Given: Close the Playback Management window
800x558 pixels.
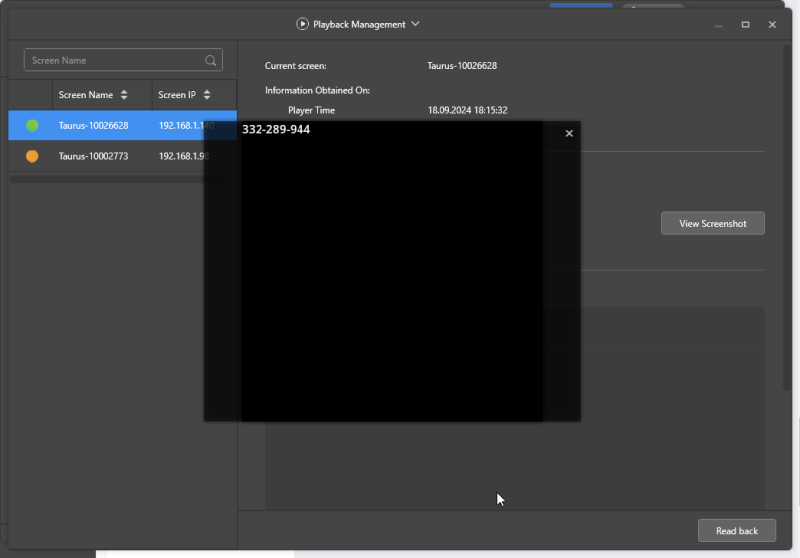Looking at the screenshot, I should (x=772, y=24).
